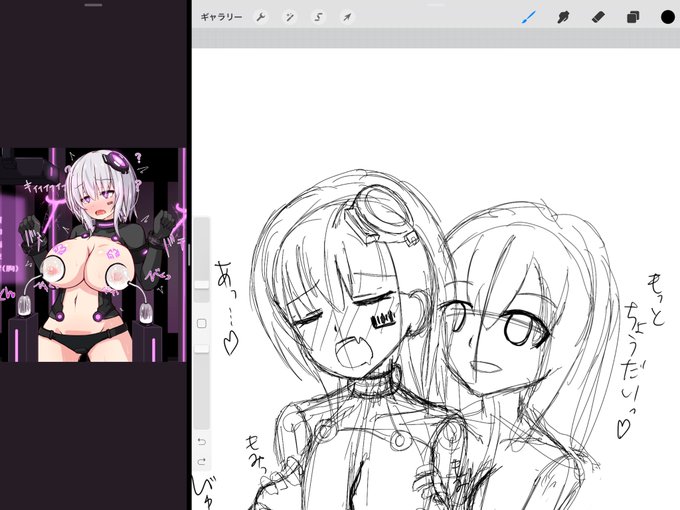This screenshot has height=510, width=680.
Task: Open the Layers panel
Action: 633,17
